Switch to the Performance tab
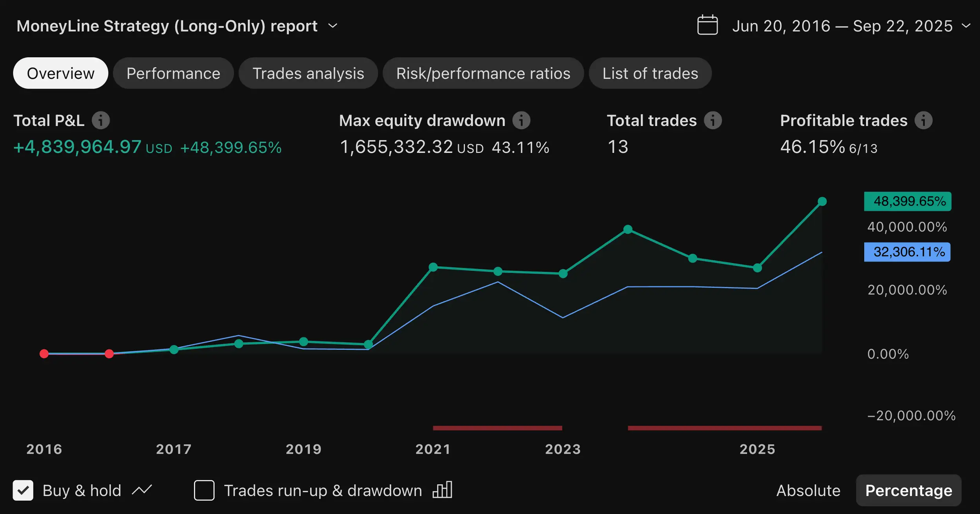This screenshot has height=514, width=980. pos(173,73)
